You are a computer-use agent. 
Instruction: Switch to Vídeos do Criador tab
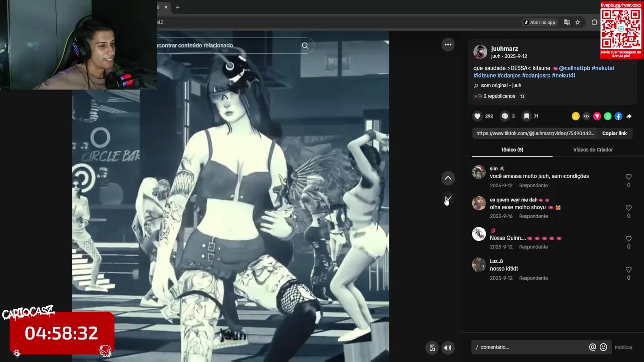(593, 150)
